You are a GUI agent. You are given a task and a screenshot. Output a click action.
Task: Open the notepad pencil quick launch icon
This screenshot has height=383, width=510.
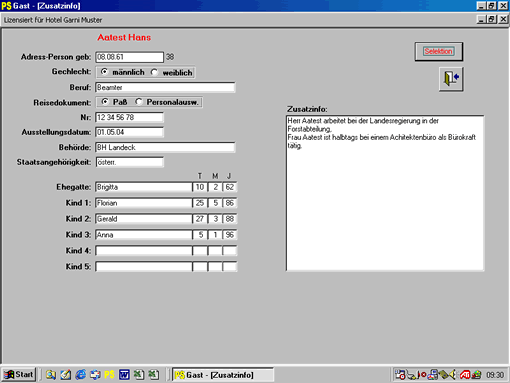66,375
